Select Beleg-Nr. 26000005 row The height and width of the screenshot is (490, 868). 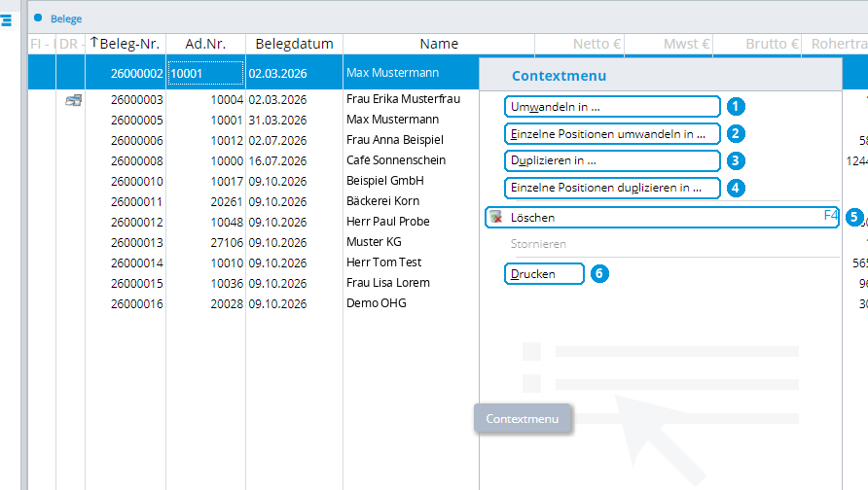(137, 120)
